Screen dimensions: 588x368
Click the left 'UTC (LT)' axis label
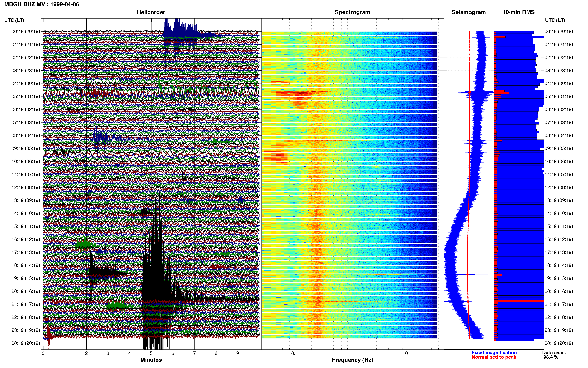coord(14,20)
